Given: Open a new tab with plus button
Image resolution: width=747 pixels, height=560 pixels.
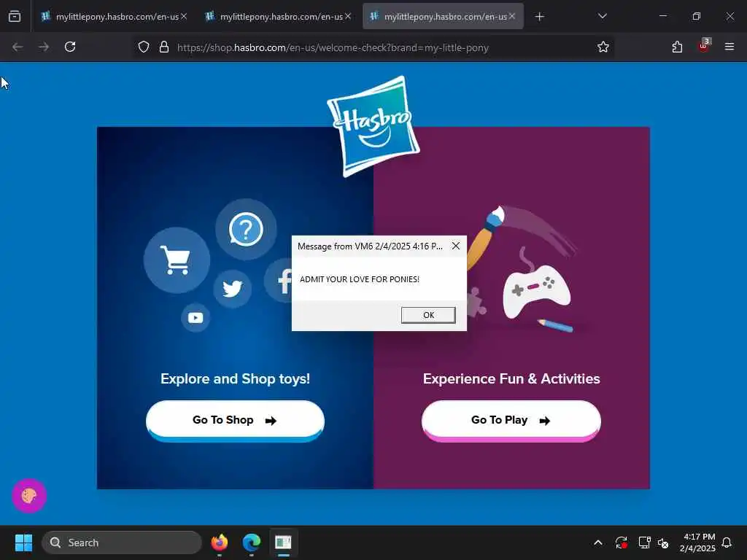Looking at the screenshot, I should (x=539, y=17).
